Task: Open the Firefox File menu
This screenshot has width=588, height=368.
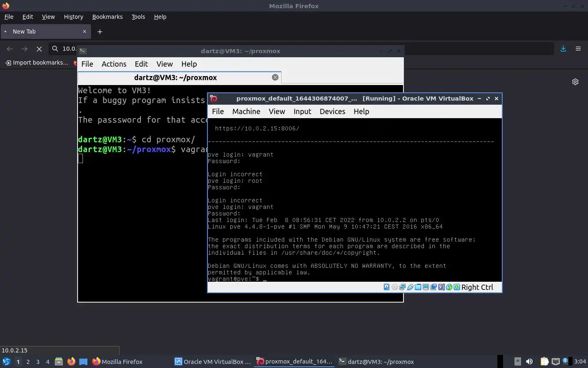Action: (9, 17)
